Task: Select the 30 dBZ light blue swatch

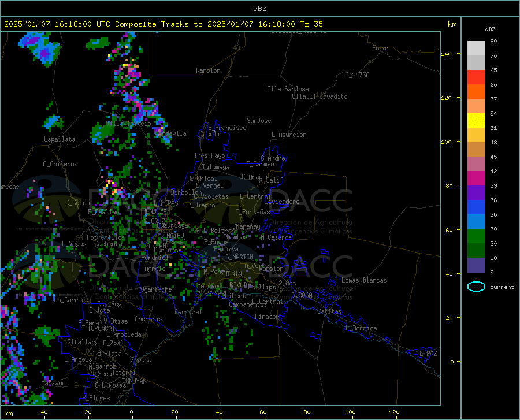Action: pyautogui.click(x=476, y=221)
